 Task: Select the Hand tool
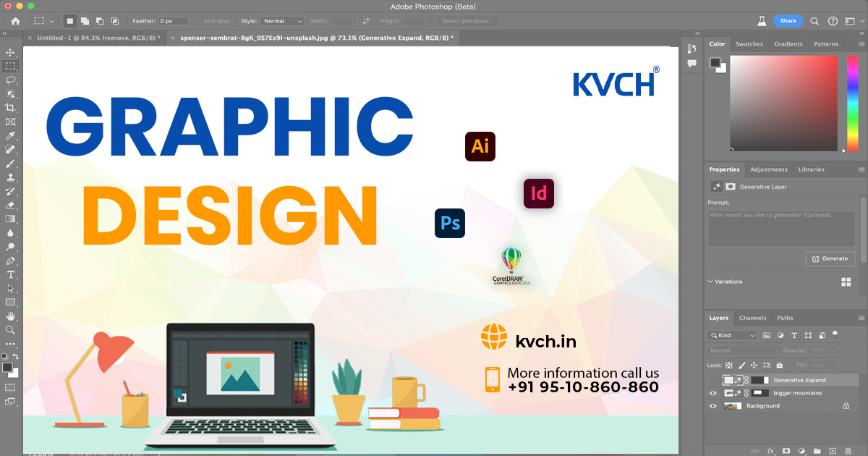10,316
